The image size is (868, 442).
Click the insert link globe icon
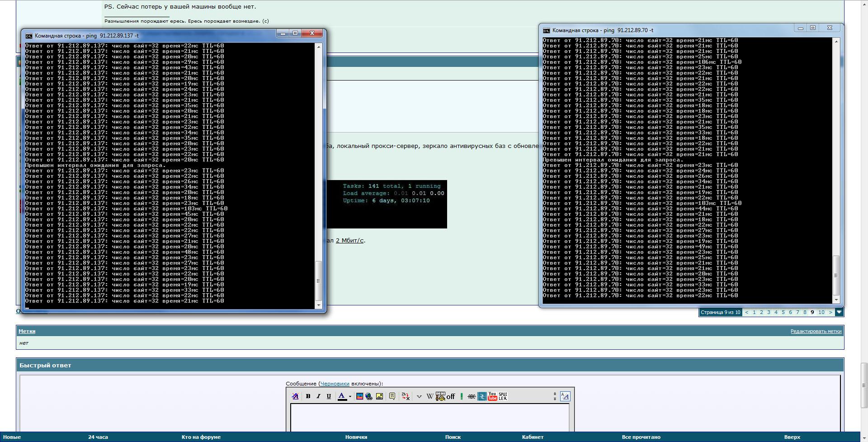tap(369, 396)
